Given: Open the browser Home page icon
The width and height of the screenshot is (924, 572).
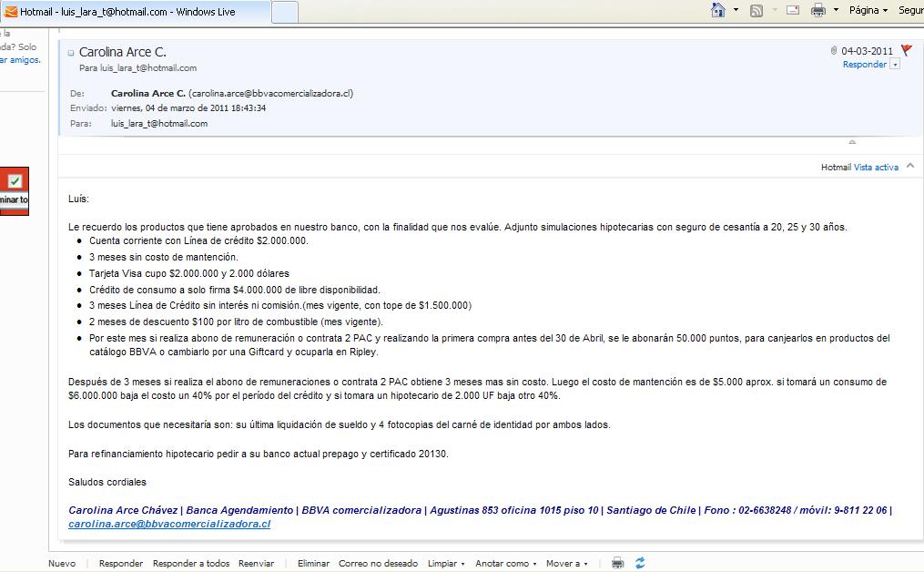Looking at the screenshot, I should pos(717,10).
